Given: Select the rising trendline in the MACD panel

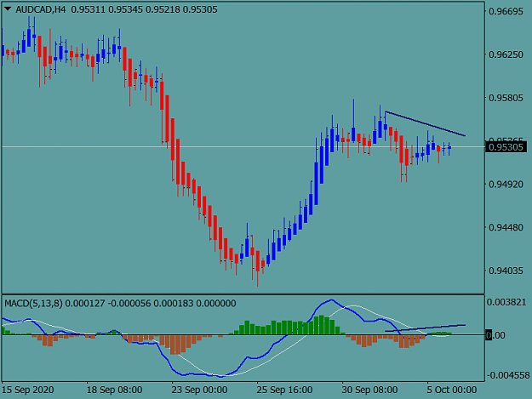Looking at the screenshot, I should coord(425,328).
